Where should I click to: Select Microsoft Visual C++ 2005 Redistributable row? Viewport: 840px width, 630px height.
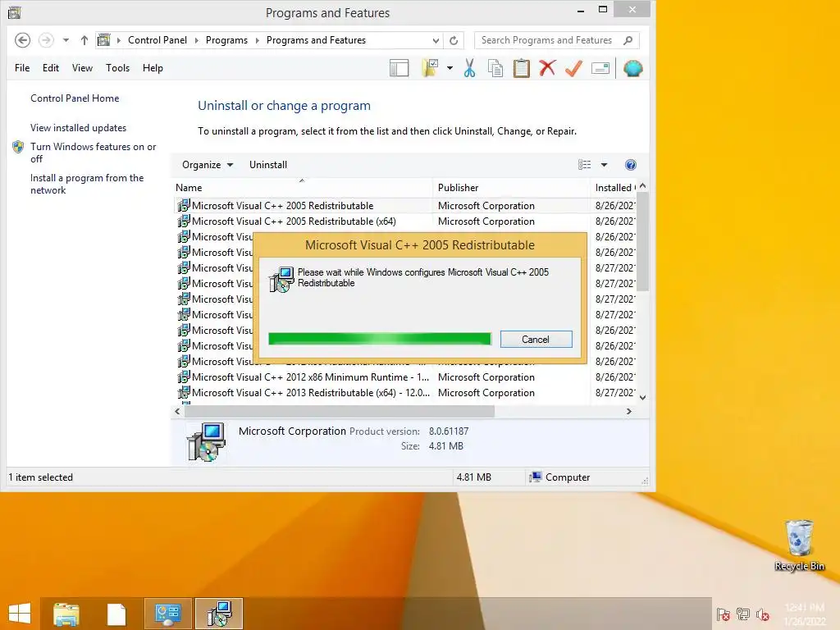[x=405, y=206]
